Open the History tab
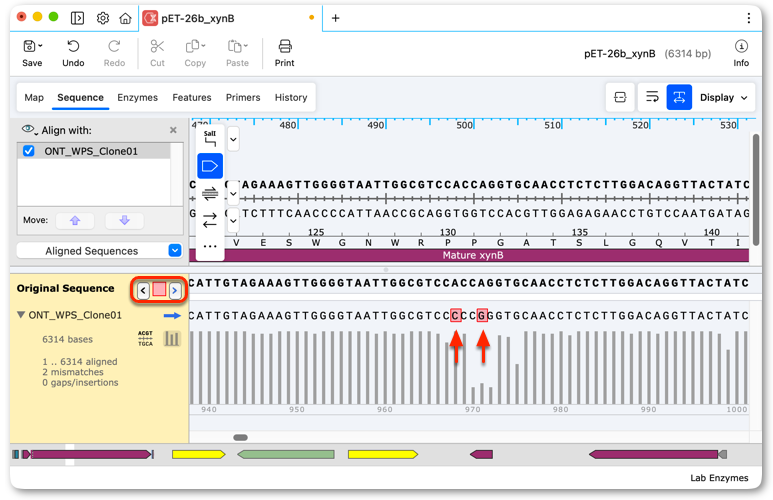Image resolution: width=773 pixels, height=500 pixels. pyautogui.click(x=291, y=98)
